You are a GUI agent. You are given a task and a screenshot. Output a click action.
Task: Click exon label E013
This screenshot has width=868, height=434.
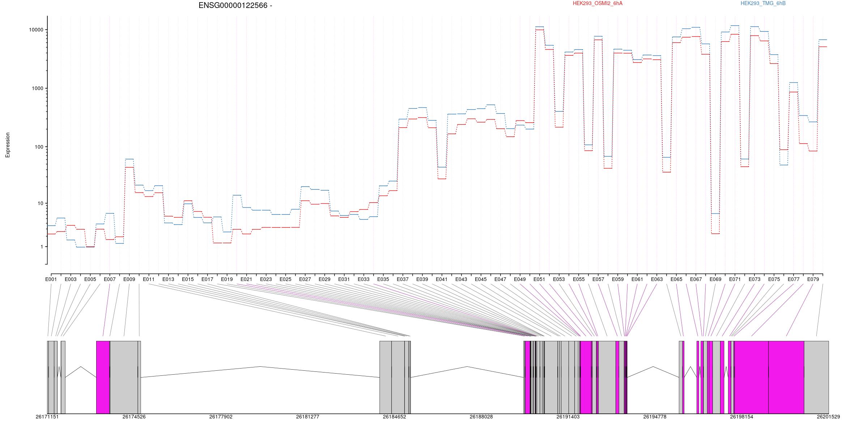[168, 279]
